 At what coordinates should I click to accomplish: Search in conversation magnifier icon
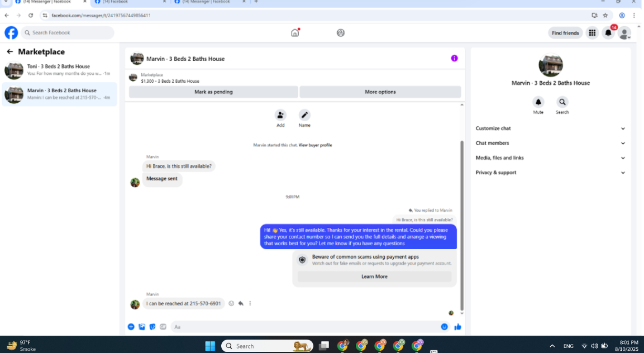[x=562, y=102]
